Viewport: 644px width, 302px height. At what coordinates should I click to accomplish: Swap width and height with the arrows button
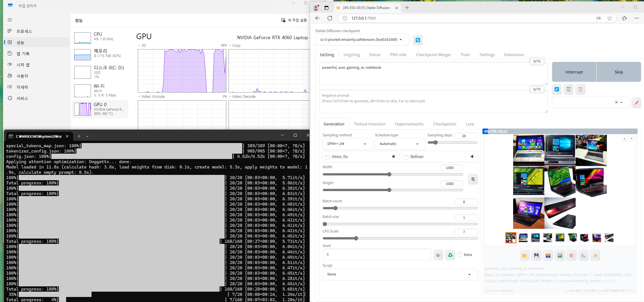tap(473, 179)
